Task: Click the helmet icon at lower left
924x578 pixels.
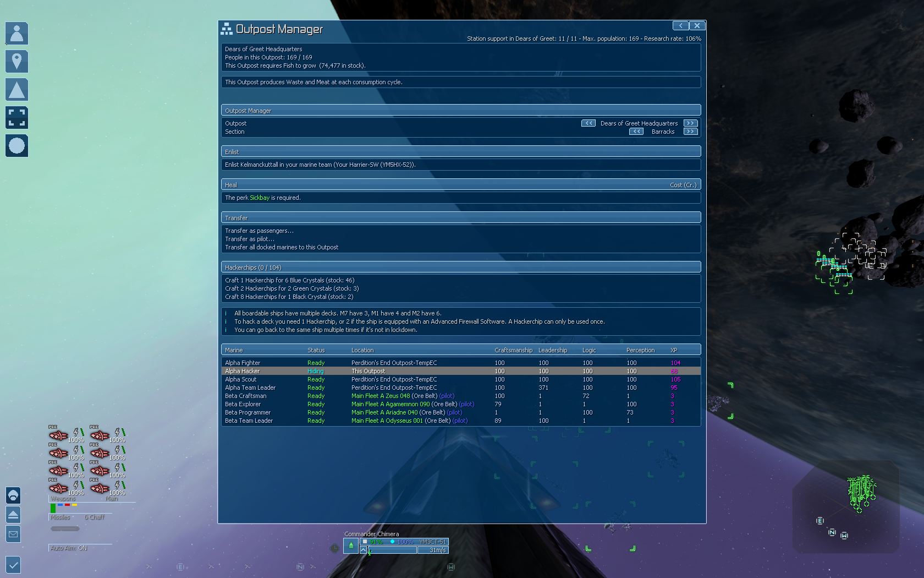Action: 13,495
